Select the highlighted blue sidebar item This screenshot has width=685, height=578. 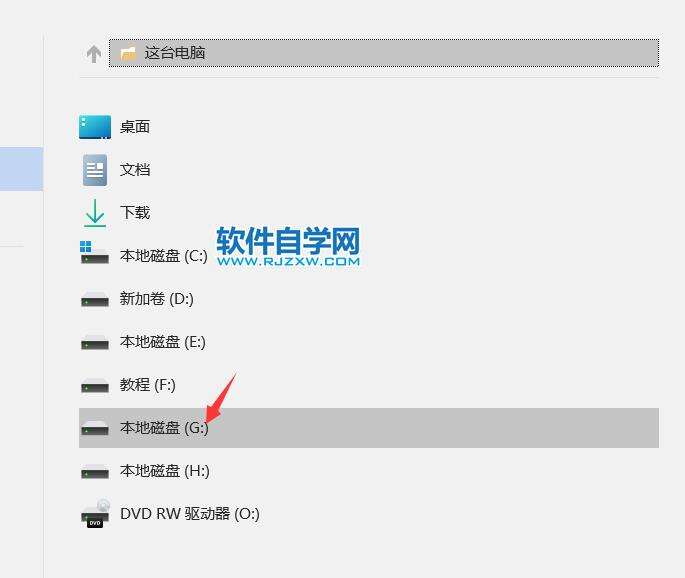pyautogui.click(x=21, y=169)
